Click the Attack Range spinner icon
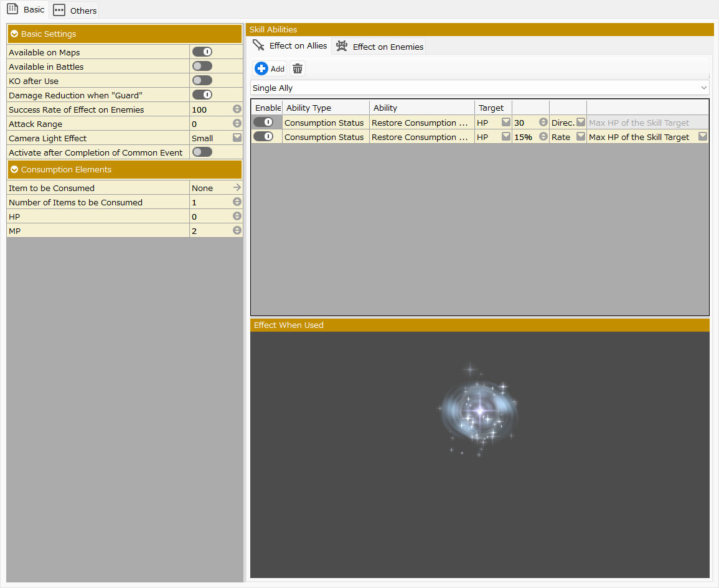The image size is (719, 588). [x=237, y=124]
